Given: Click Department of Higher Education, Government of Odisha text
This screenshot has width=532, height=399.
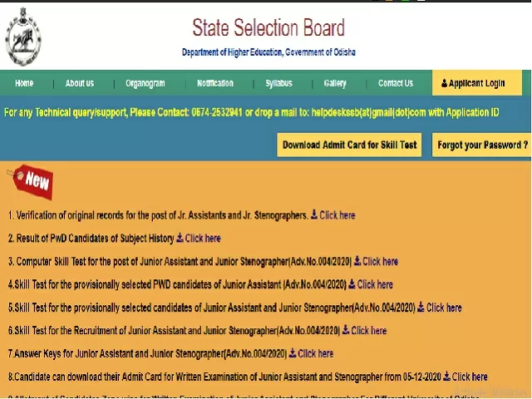Looking at the screenshot, I should [x=268, y=52].
